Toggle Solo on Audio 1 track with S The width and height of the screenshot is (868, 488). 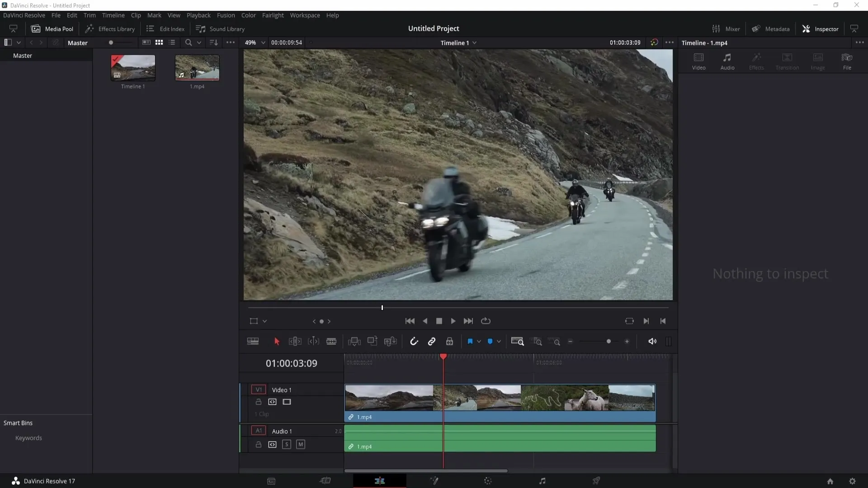(x=287, y=445)
